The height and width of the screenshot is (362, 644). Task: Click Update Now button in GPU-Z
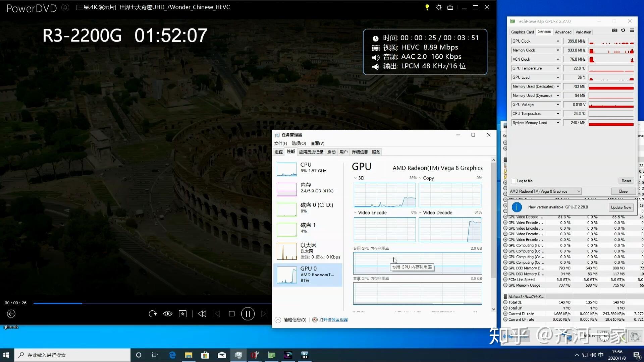621,207
